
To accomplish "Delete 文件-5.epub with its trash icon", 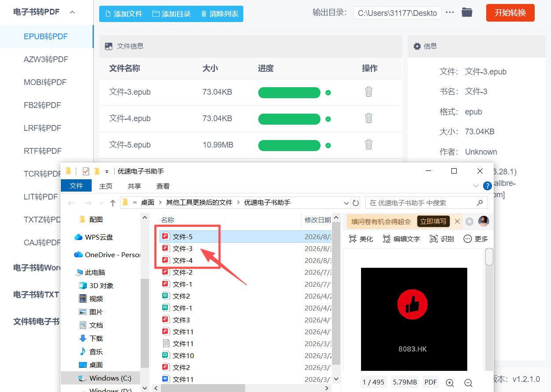I will tap(369, 144).
